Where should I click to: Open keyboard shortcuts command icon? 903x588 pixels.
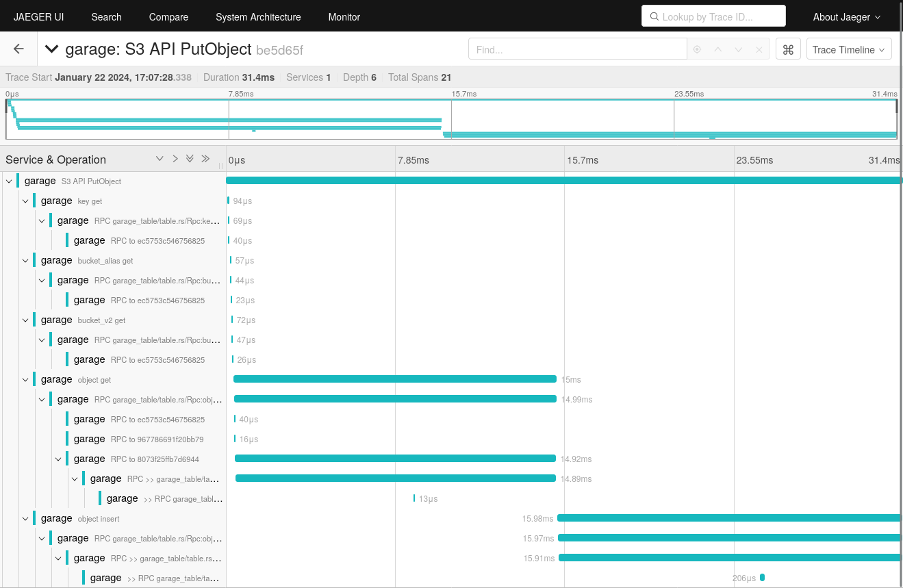[x=788, y=49]
